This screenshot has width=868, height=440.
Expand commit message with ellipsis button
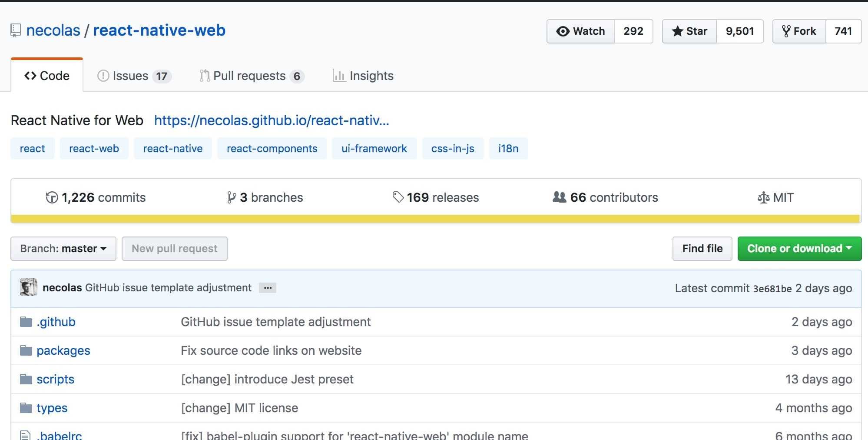point(268,288)
